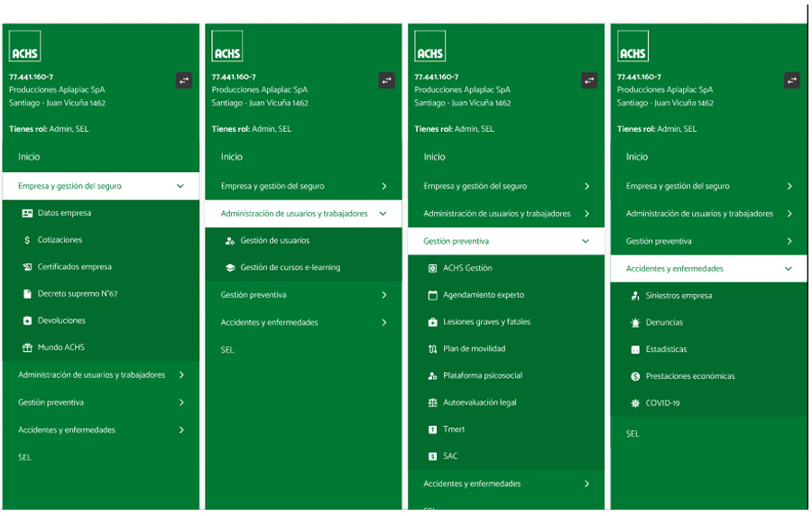This screenshot has height=516, width=812.
Task: Click the ACHS Gestión icon
Action: click(432, 268)
